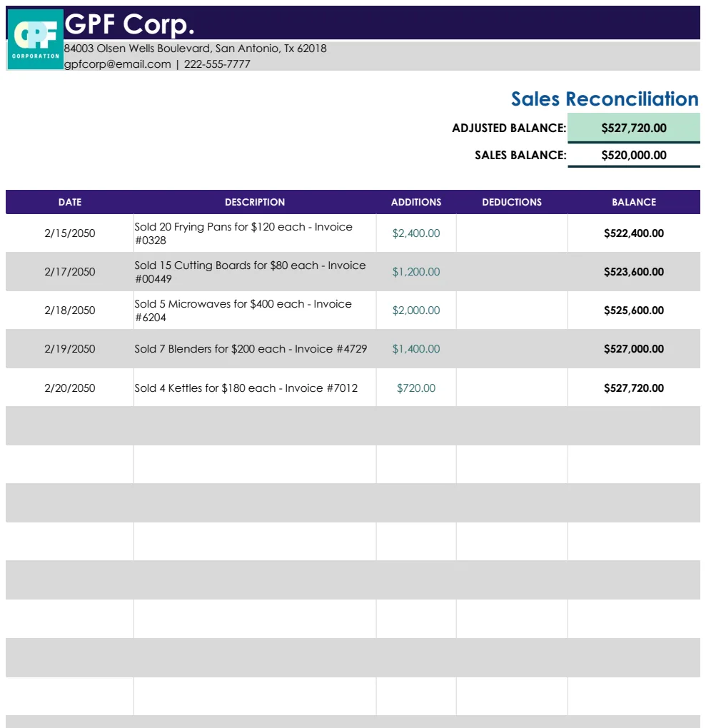The height and width of the screenshot is (728, 706).
Task: Select the balance cell $522,400.00
Action: (633, 233)
